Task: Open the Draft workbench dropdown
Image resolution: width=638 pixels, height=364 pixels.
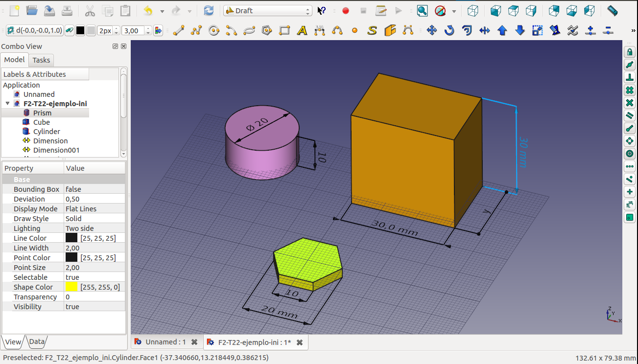Action: click(267, 11)
